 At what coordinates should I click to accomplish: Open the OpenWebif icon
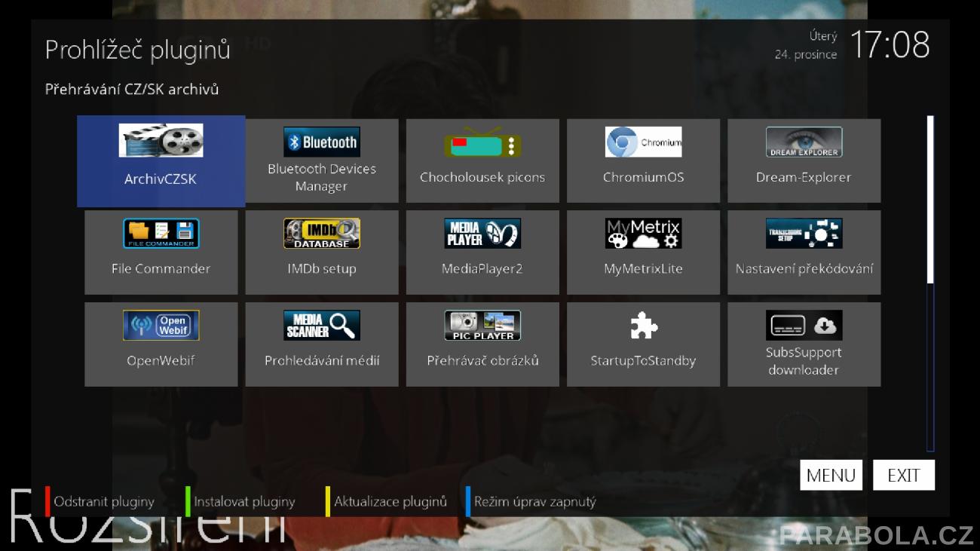(161, 326)
